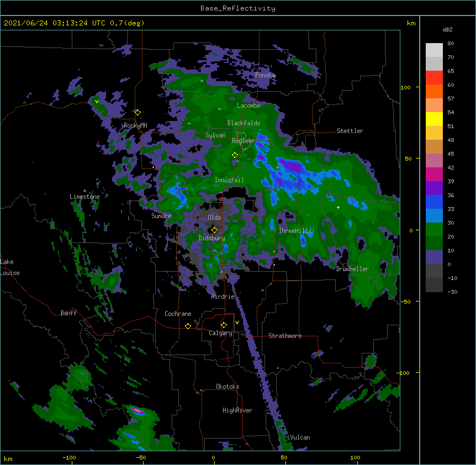Click the Base_Reflectivity title text
The height and width of the screenshot is (465, 476).
point(238,8)
